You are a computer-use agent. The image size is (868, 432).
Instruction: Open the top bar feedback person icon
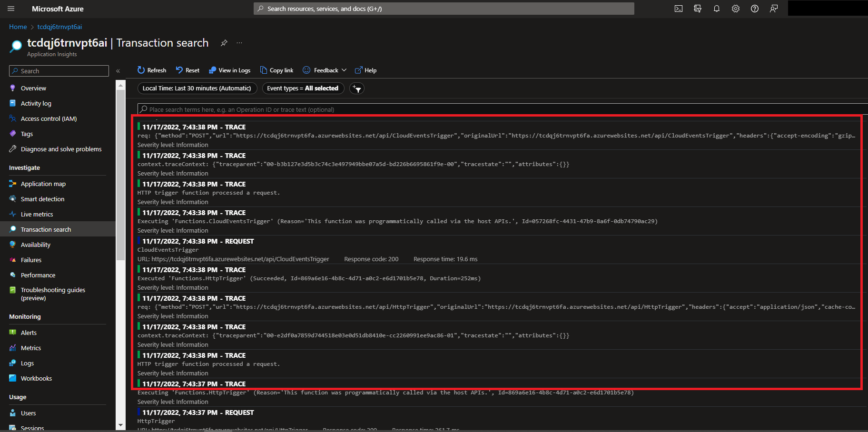pos(774,9)
